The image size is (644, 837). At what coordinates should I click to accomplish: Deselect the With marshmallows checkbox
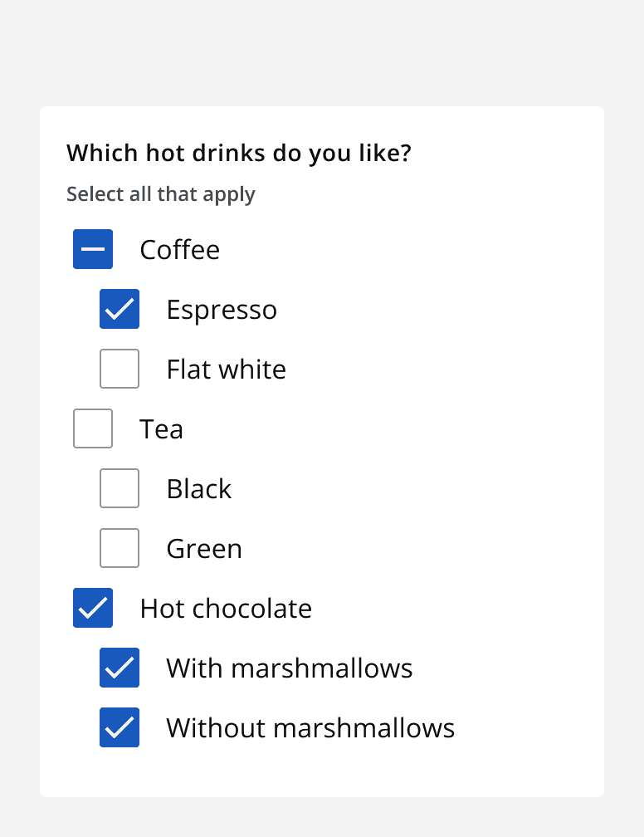point(120,668)
